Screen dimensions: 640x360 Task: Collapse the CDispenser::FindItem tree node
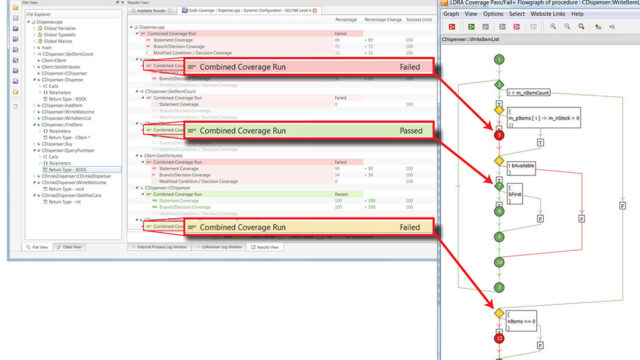point(34,125)
